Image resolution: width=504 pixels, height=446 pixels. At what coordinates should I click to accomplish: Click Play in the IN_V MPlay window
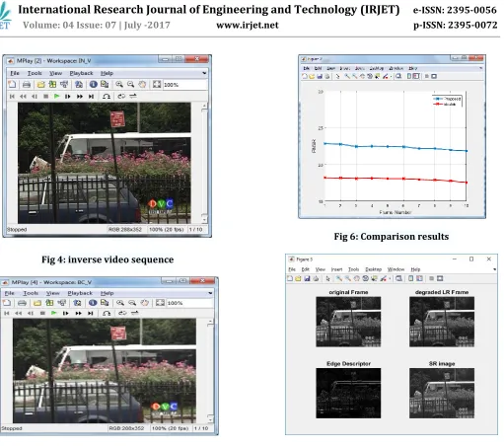coord(56,97)
